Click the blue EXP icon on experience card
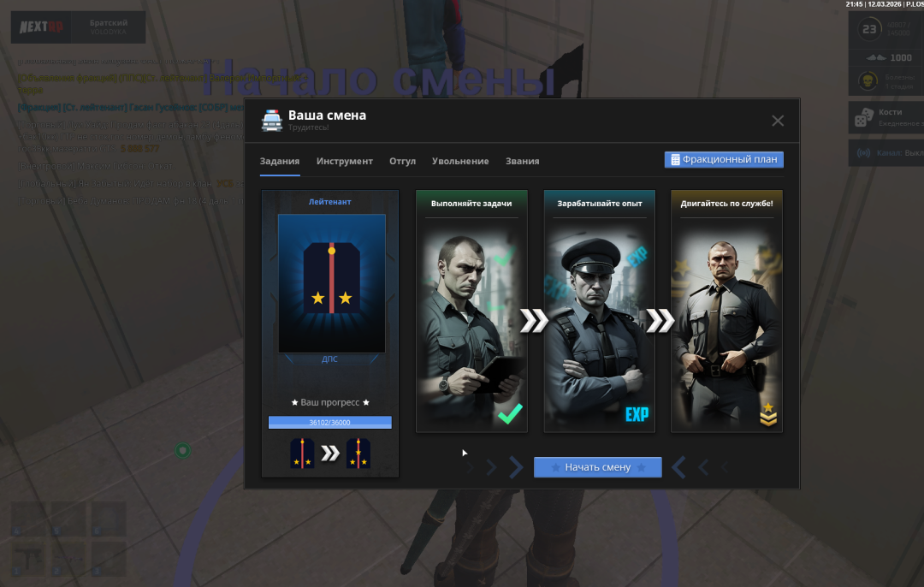The height and width of the screenshot is (587, 924). pos(637,414)
